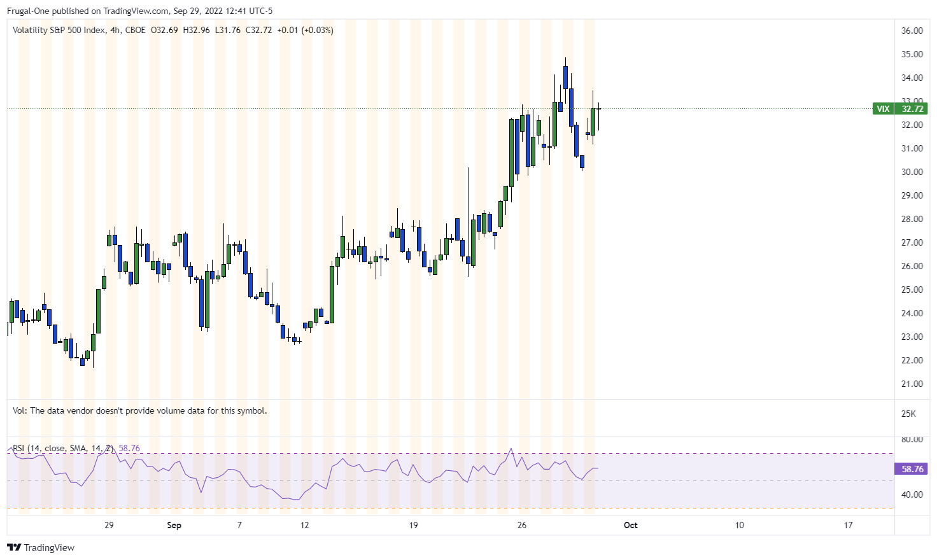Click the 30.00 price axis label

point(912,172)
